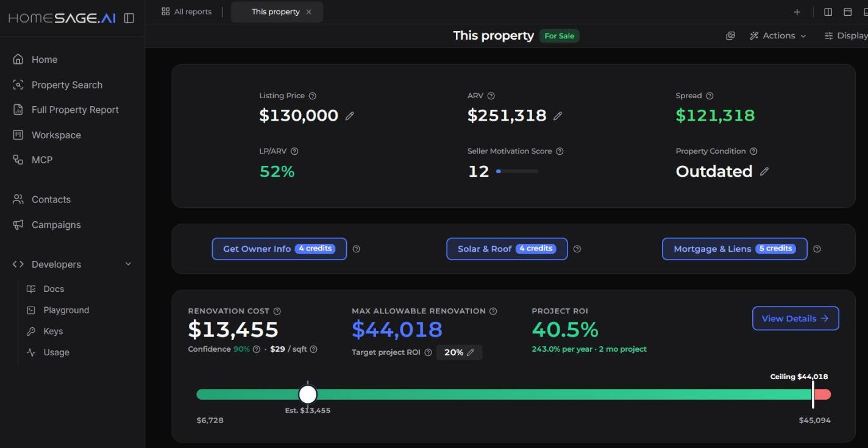The height and width of the screenshot is (448, 868).
Task: Open the Actions dropdown
Action: pos(778,36)
